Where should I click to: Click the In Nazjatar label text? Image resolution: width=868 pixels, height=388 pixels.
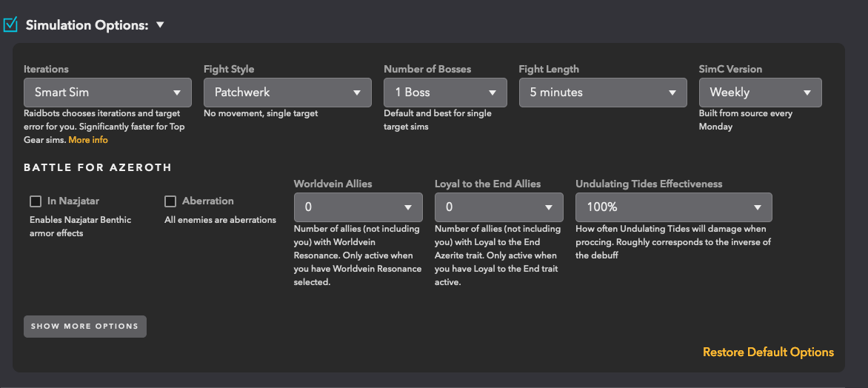click(x=73, y=201)
